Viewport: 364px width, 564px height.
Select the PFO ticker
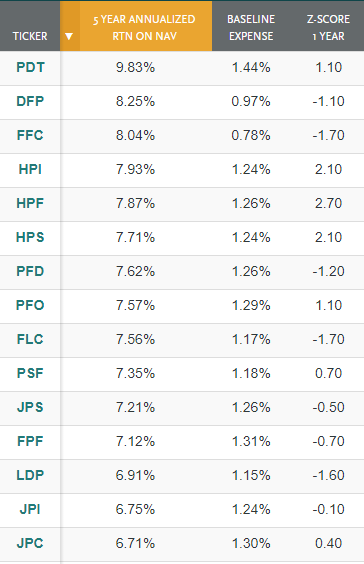tap(30, 305)
